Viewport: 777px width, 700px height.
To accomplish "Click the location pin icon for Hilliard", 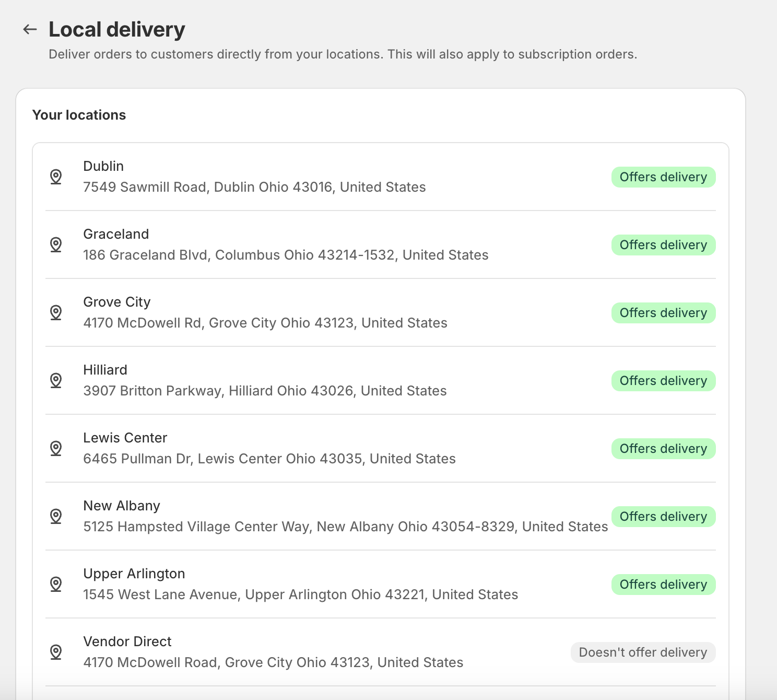I will (56, 380).
